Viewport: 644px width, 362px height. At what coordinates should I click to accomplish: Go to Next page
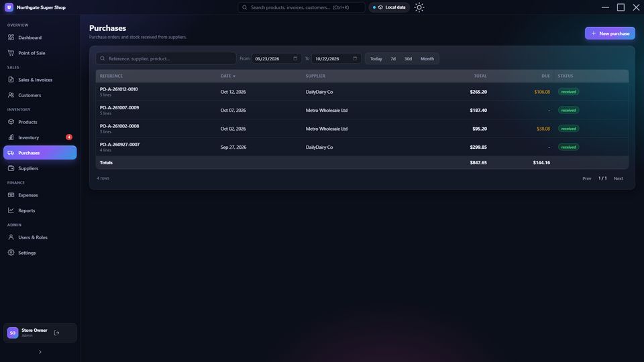618,178
